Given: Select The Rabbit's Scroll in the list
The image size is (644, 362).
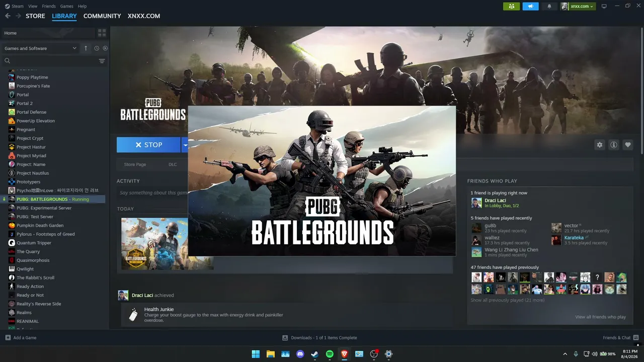Looking at the screenshot, I should coord(36,278).
